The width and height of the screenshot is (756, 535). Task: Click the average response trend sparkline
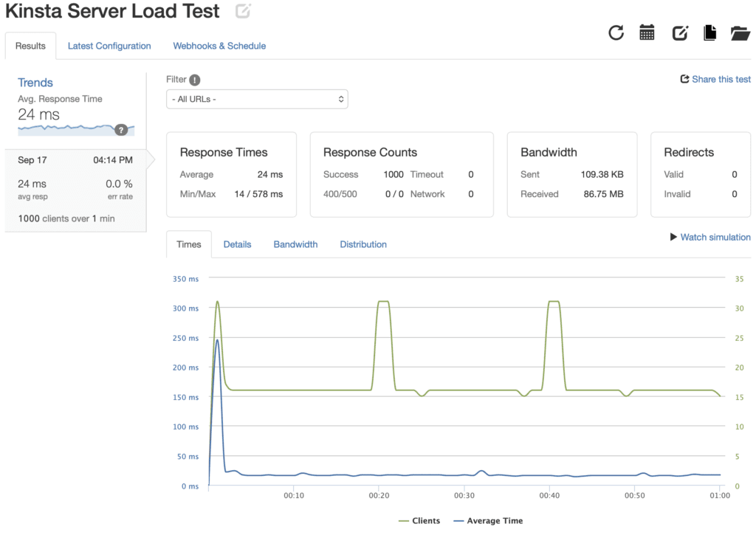click(x=76, y=130)
